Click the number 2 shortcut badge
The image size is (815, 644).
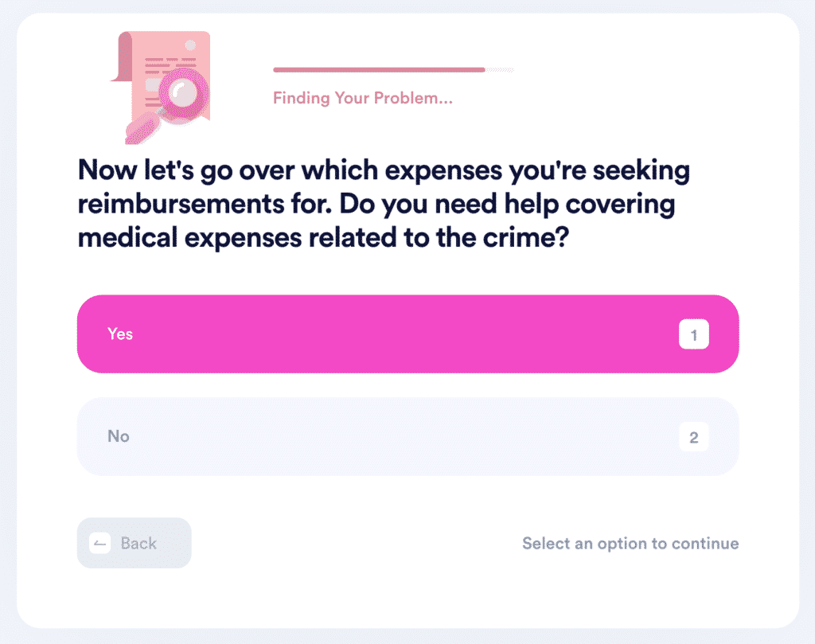(x=693, y=437)
